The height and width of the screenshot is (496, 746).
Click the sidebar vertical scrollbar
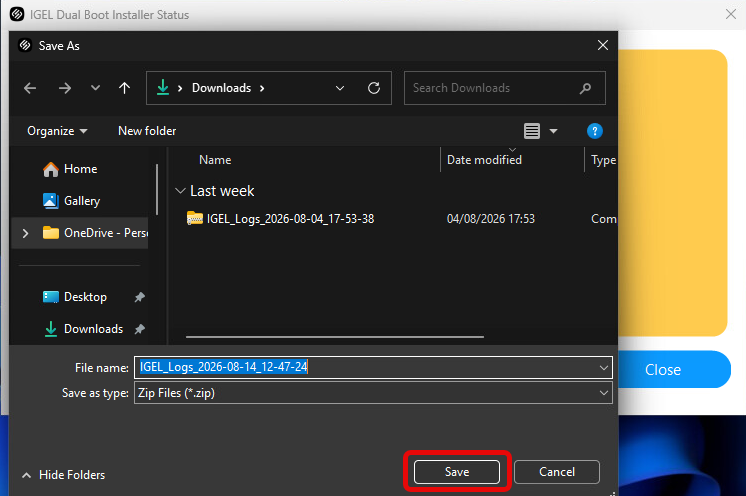point(157,189)
